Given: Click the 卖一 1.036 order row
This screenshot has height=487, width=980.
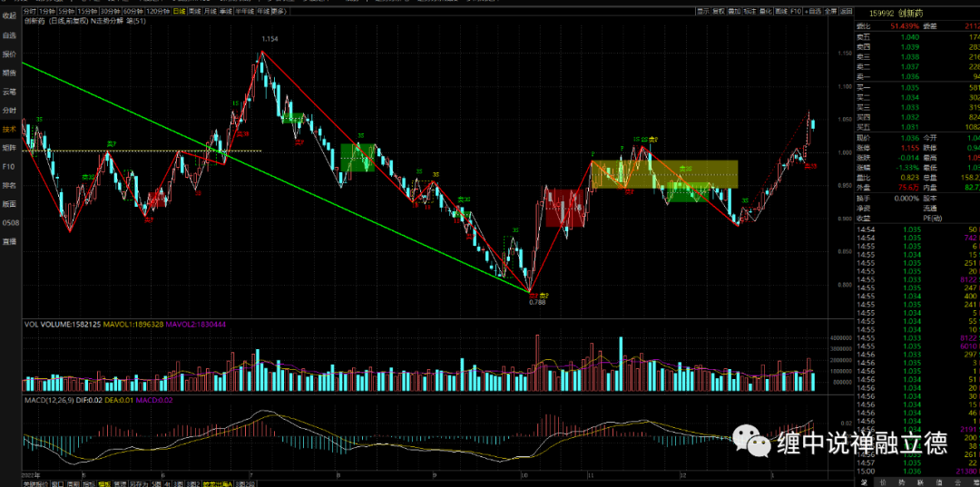Looking at the screenshot, I should 917,75.
